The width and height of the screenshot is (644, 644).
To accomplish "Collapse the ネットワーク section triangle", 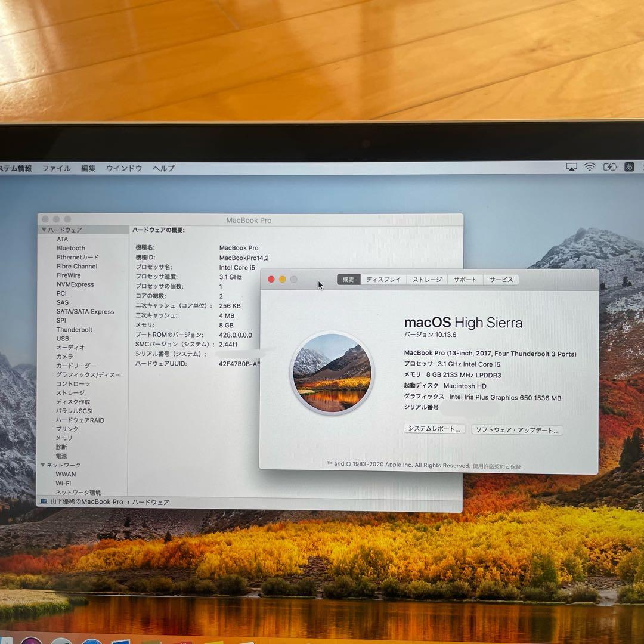I will pyautogui.click(x=44, y=465).
